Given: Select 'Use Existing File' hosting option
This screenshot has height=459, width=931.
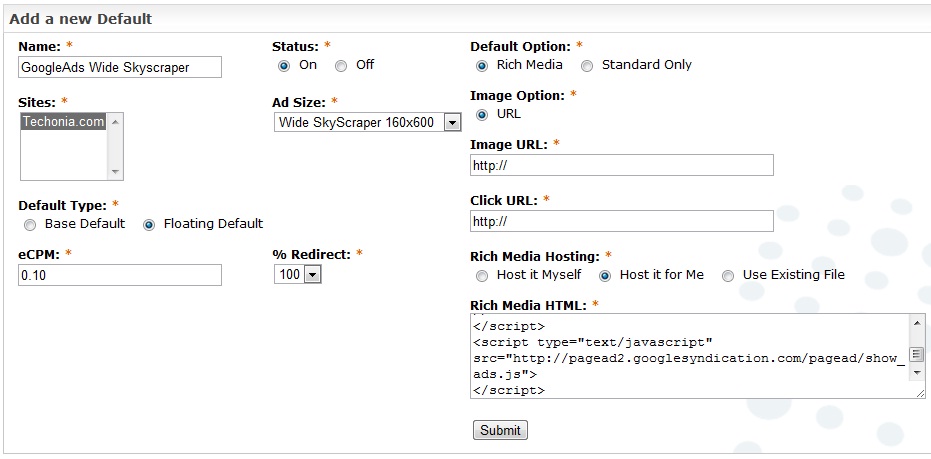Looking at the screenshot, I should [728, 276].
